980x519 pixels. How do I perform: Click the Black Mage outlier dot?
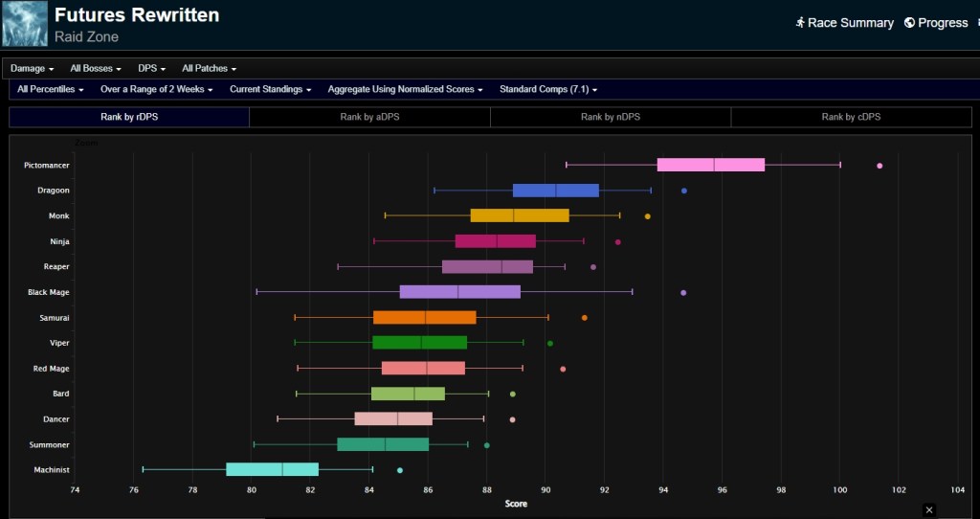click(x=682, y=292)
